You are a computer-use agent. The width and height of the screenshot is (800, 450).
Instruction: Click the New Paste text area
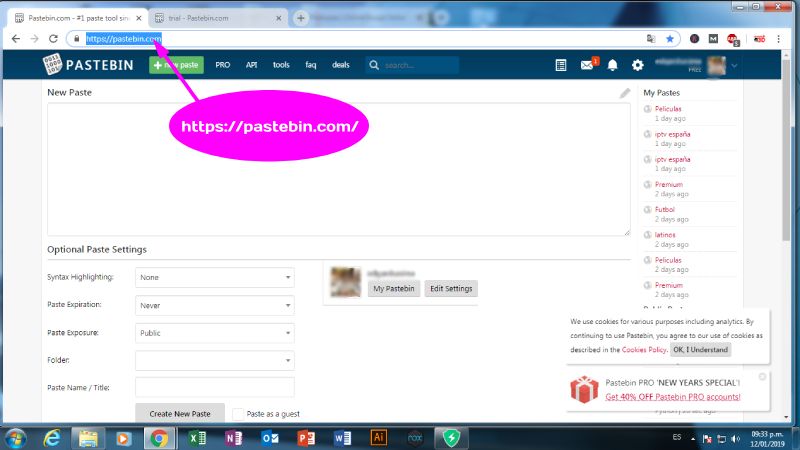click(x=339, y=169)
